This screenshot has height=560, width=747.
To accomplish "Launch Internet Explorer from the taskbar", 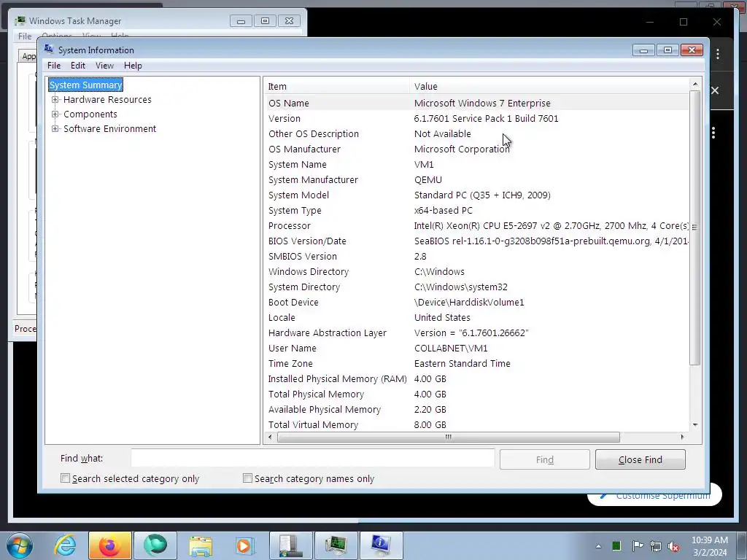I will (x=65, y=545).
